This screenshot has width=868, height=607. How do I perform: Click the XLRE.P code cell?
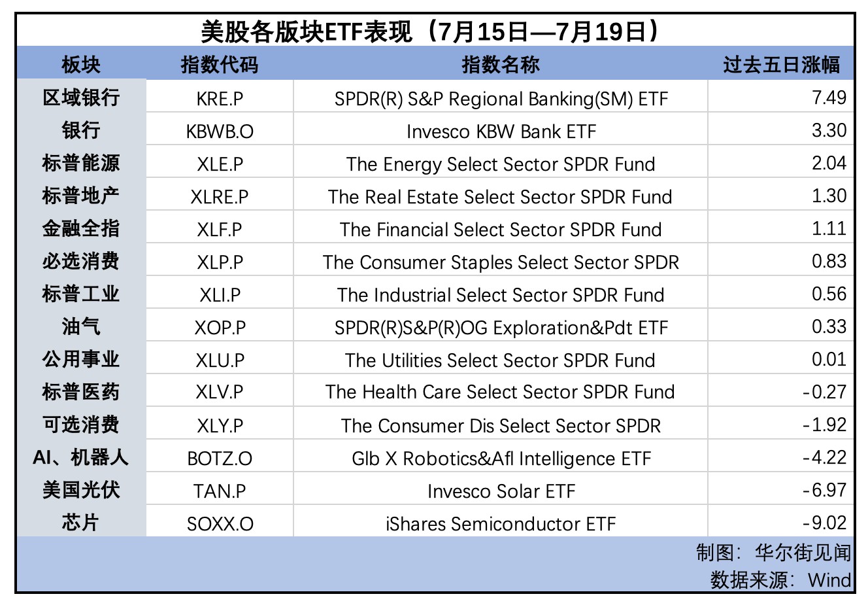[x=220, y=197]
